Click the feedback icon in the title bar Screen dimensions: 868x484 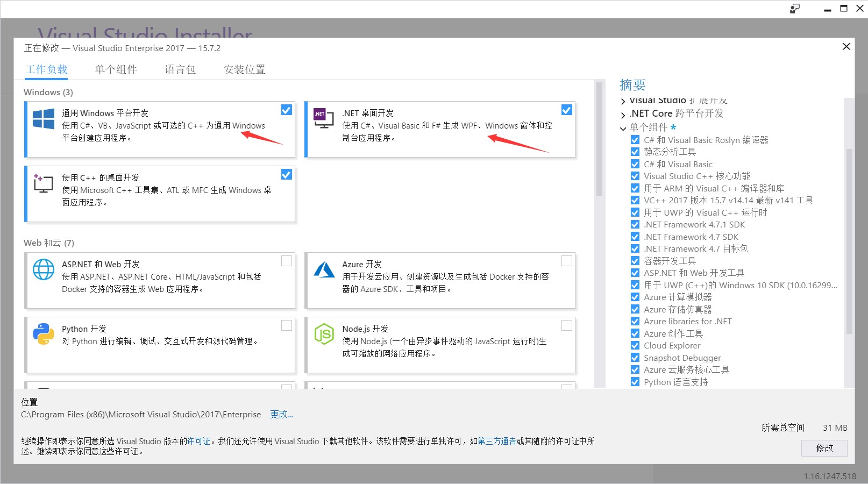pyautogui.click(x=795, y=9)
